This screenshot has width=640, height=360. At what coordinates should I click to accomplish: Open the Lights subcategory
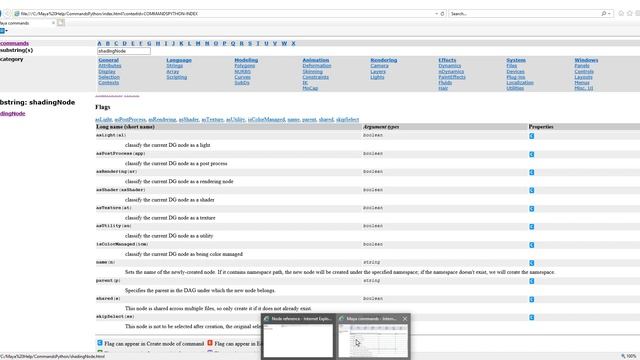(x=377, y=77)
